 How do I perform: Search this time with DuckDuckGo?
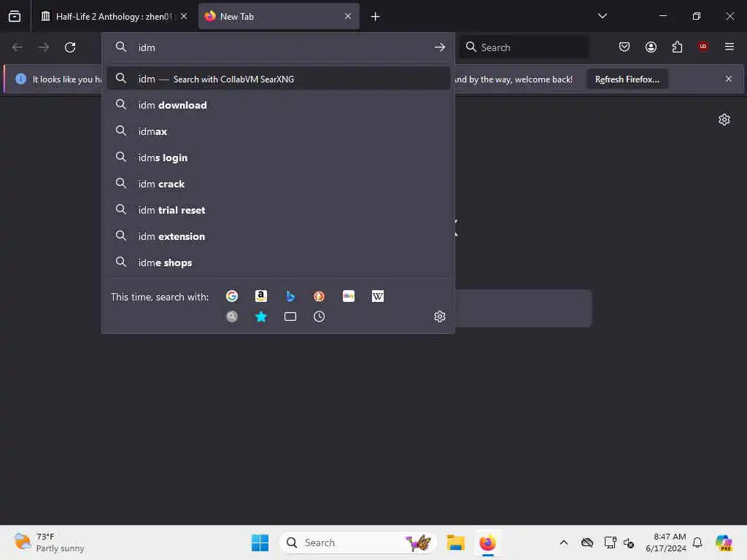[x=320, y=296]
